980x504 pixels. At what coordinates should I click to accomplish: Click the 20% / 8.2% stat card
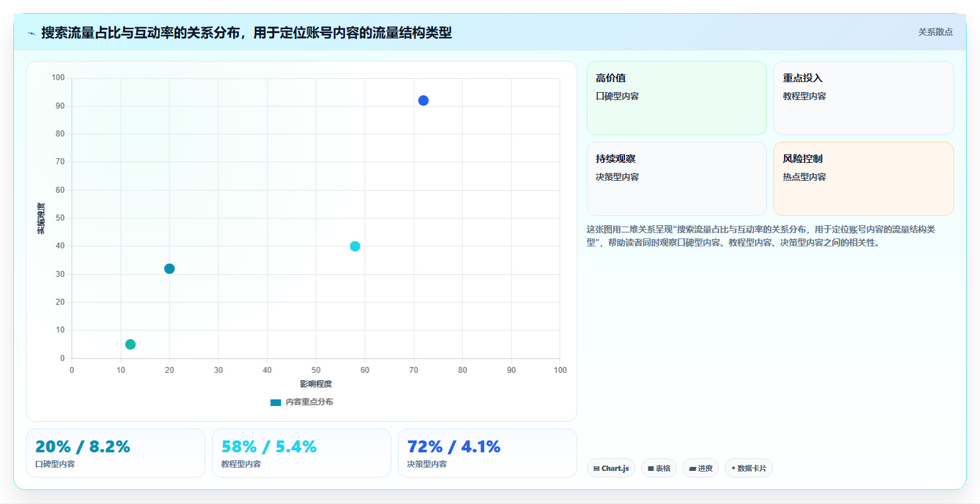pos(115,453)
